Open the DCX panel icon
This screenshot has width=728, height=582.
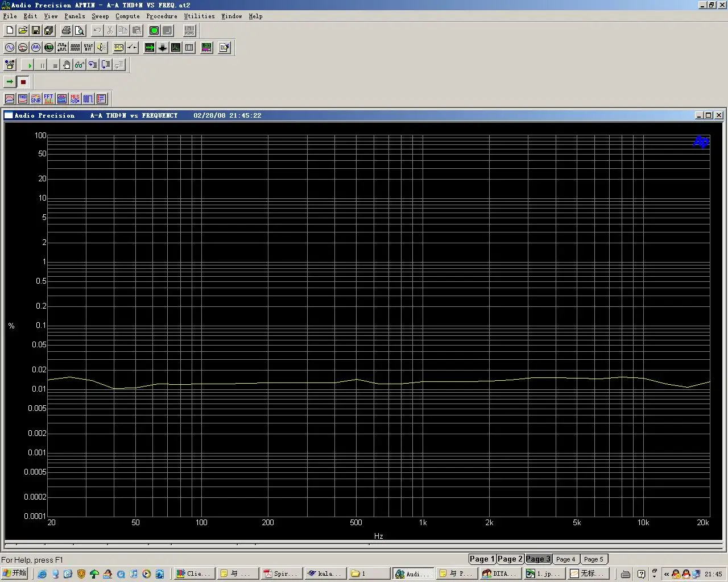pos(119,48)
